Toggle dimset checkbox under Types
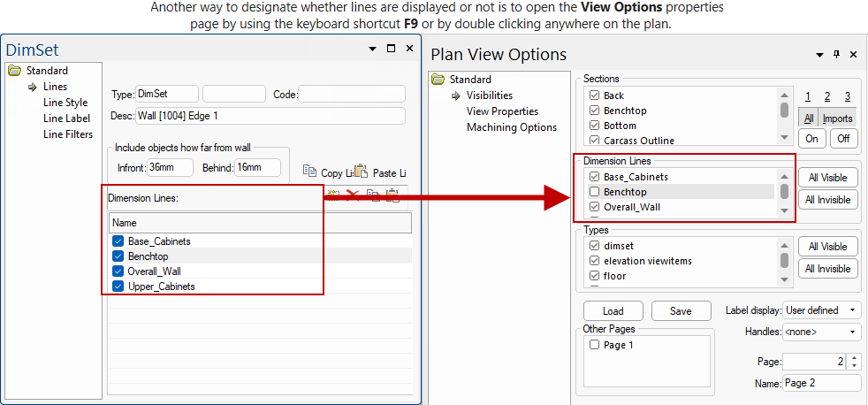The height and width of the screenshot is (405, 868). (595, 246)
